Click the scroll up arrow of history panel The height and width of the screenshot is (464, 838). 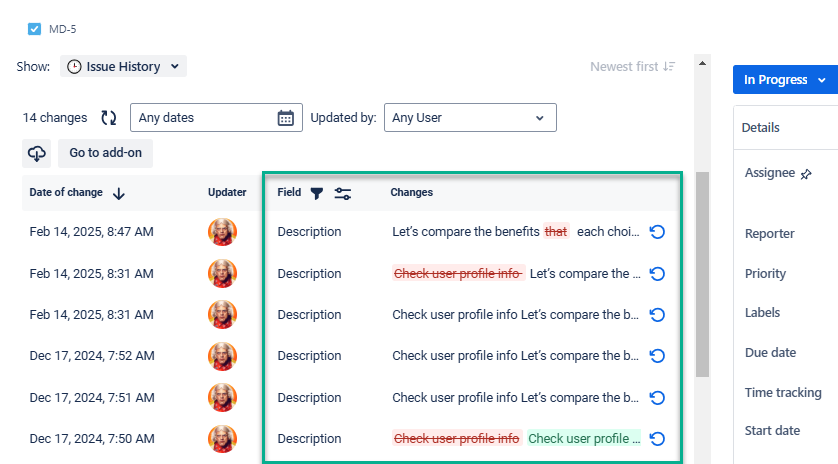click(x=702, y=63)
